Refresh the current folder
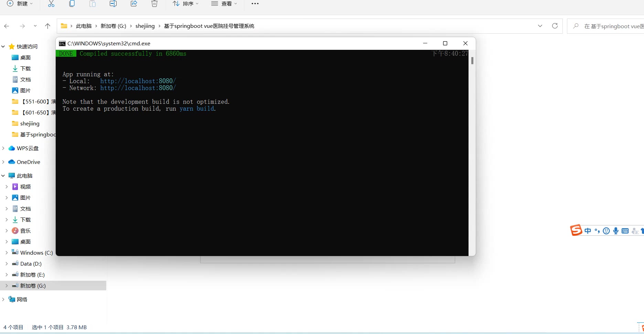 (555, 26)
